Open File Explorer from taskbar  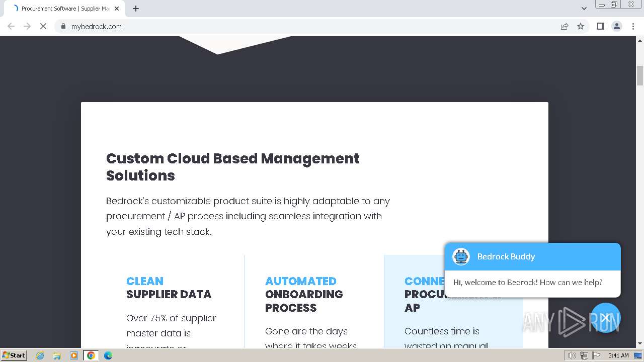click(57, 355)
